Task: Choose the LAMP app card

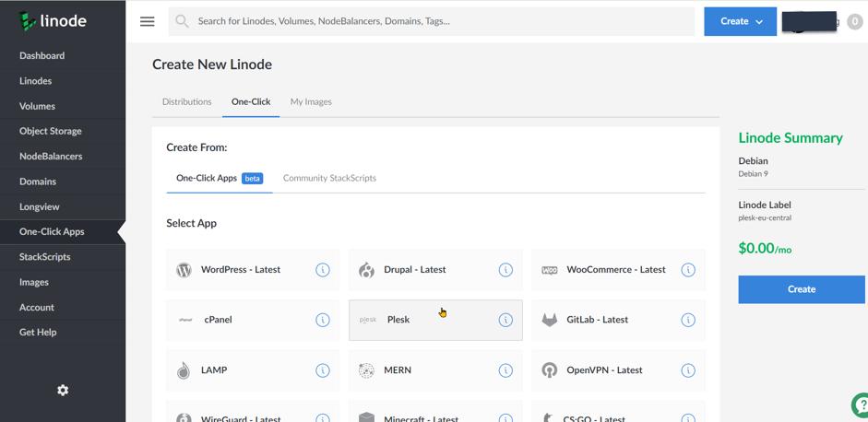Action: point(253,370)
